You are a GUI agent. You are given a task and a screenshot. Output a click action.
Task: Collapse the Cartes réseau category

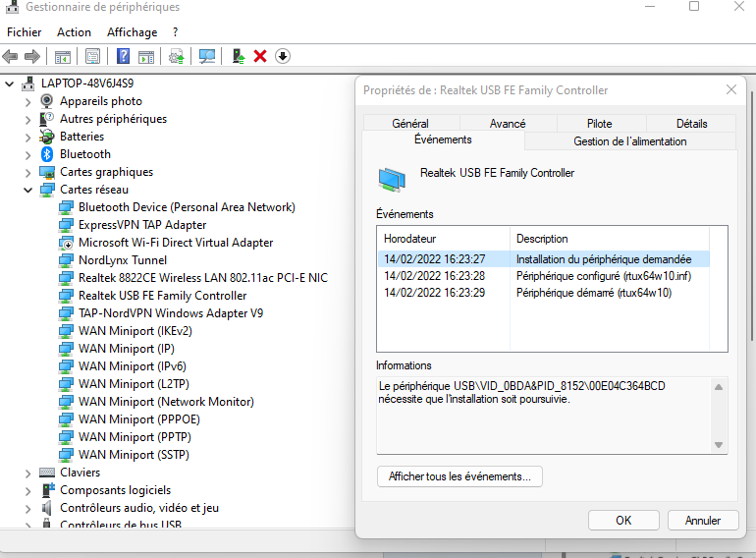click(x=27, y=190)
